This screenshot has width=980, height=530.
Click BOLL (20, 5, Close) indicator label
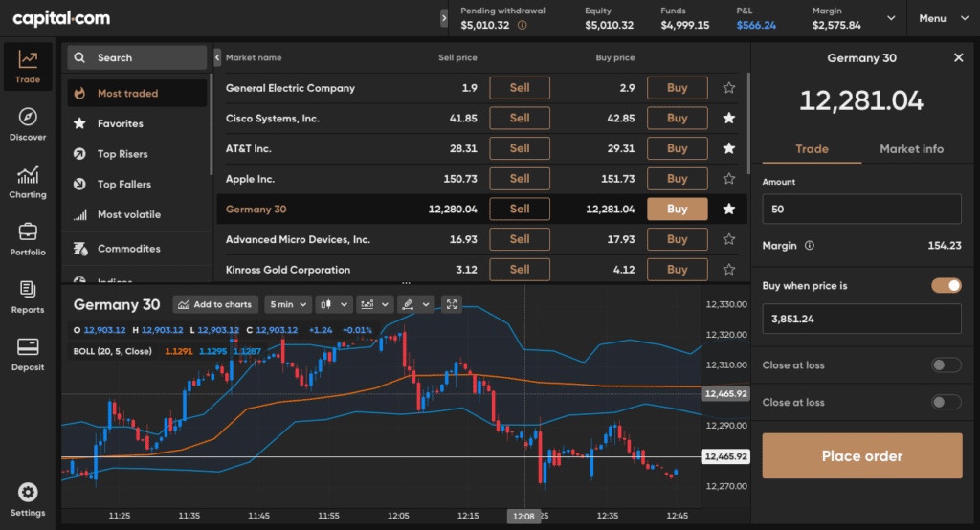point(113,351)
